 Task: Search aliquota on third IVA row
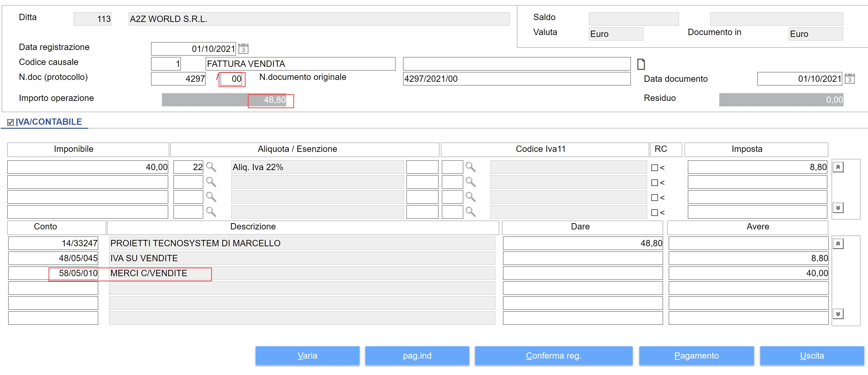coord(211,197)
